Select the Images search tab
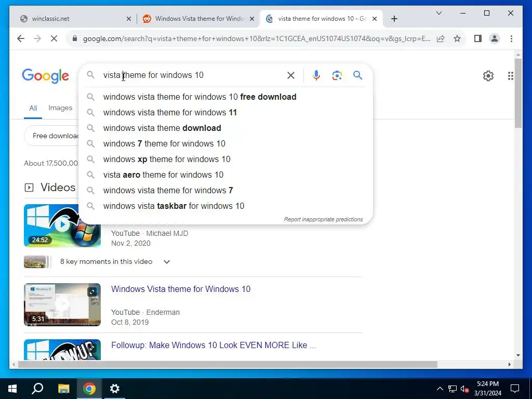Viewport: 532px width, 399px height. pyautogui.click(x=60, y=108)
